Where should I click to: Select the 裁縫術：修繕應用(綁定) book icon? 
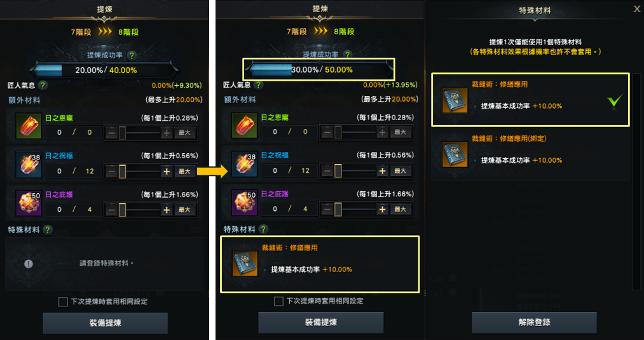(x=455, y=155)
